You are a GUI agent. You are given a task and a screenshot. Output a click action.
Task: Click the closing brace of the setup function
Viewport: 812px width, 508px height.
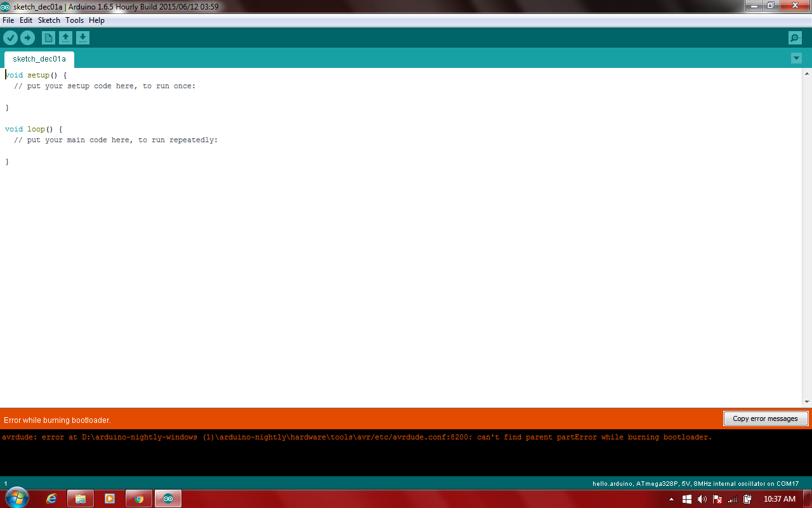(x=8, y=107)
